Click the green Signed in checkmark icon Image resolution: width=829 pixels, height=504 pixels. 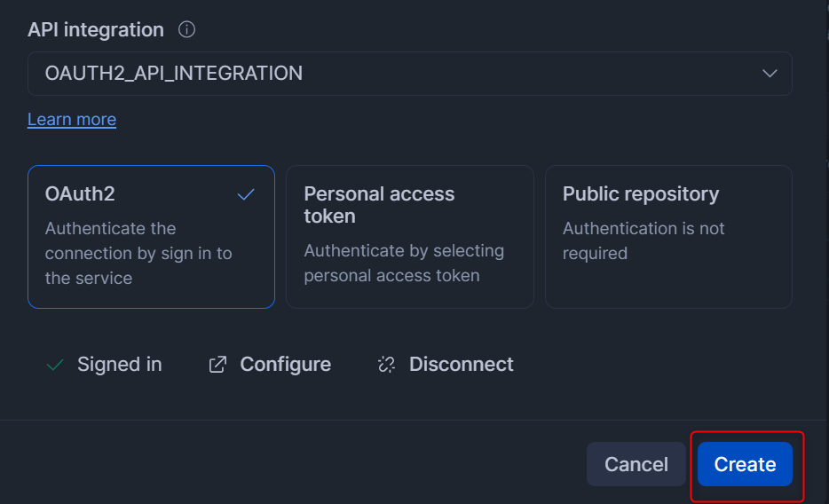pos(55,365)
